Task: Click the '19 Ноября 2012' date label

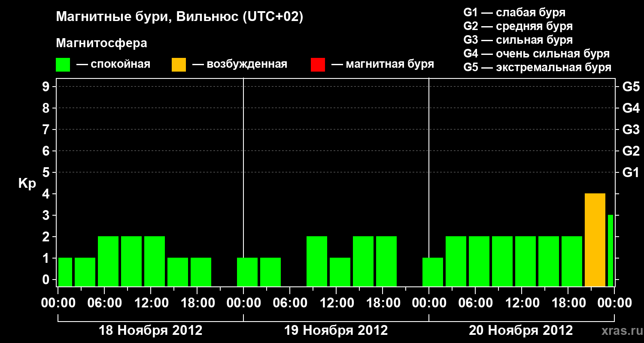Action: [336, 331]
